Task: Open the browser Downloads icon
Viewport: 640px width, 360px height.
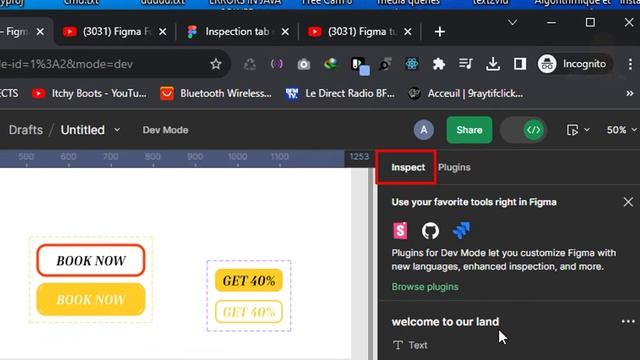Action: (x=493, y=64)
